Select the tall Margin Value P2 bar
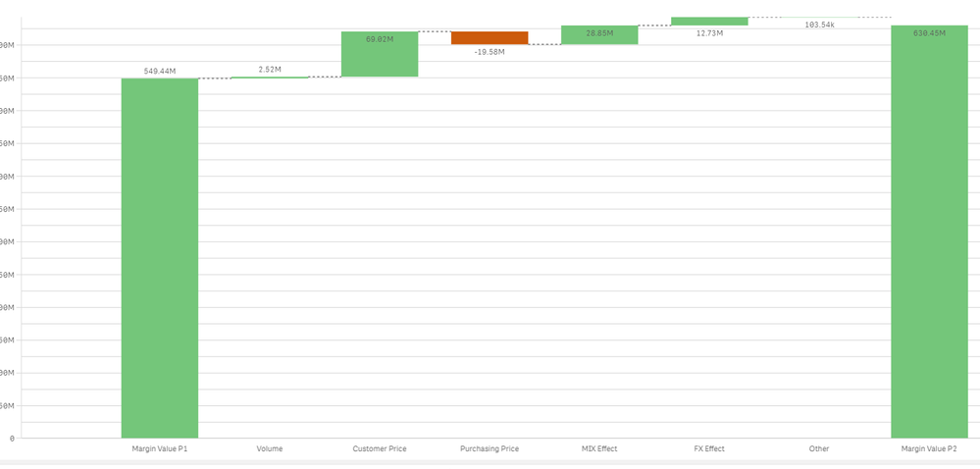Image resolution: width=980 pixels, height=469 pixels. [929, 231]
